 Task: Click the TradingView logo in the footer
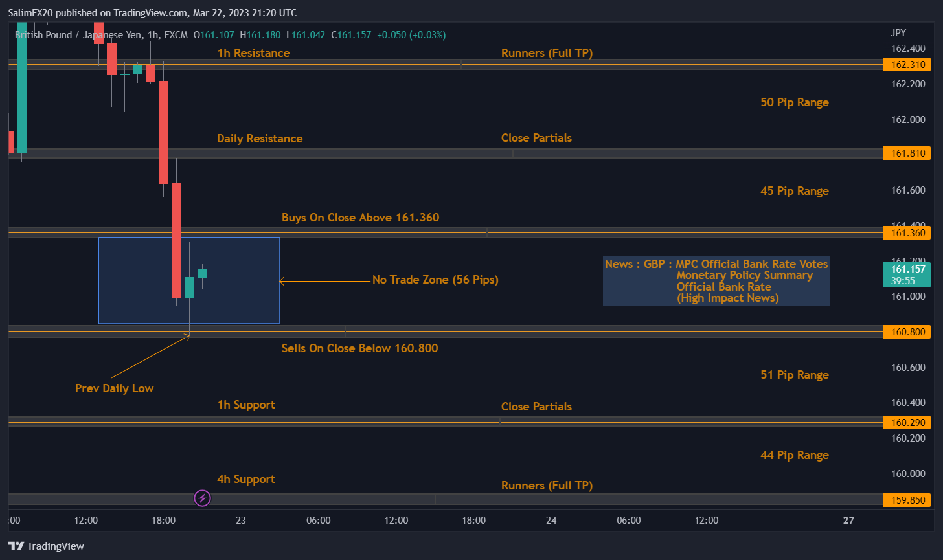[46, 546]
